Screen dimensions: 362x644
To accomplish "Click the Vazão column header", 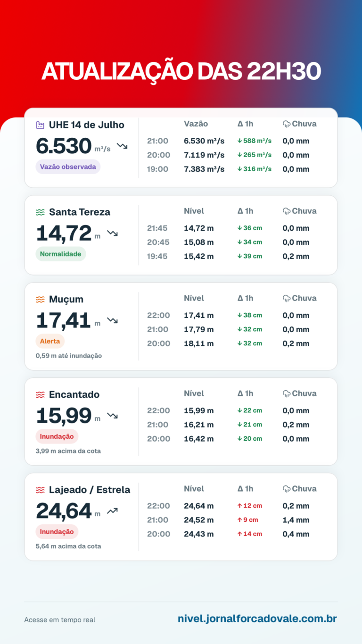I will 196,124.
